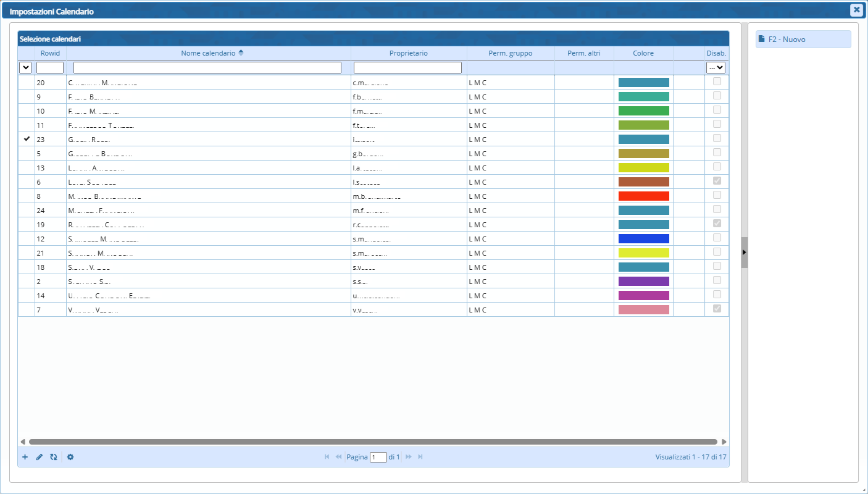Open grid settings via the gear icon

[70, 457]
